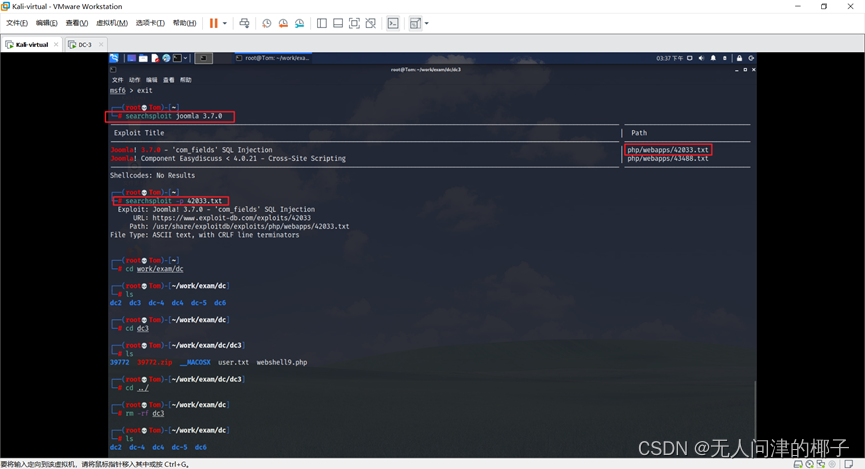Image resolution: width=865 pixels, height=469 pixels.
Task: Open the 帮助(H) menu in VMware
Action: (x=184, y=23)
